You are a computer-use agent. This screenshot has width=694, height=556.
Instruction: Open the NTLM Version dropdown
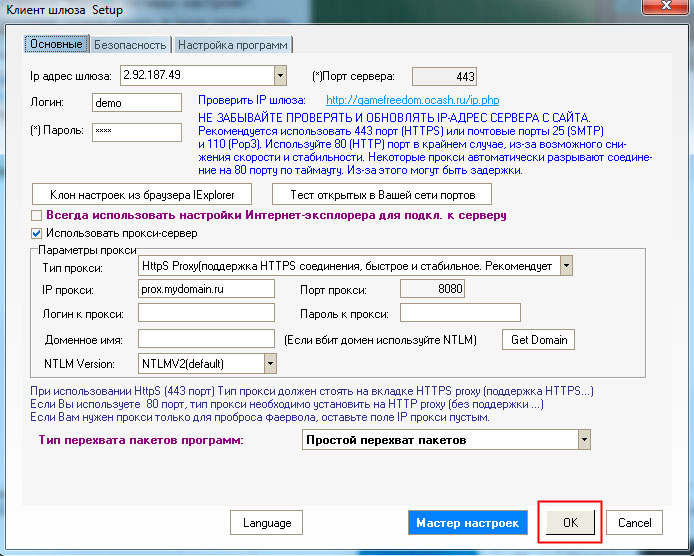[x=270, y=363]
